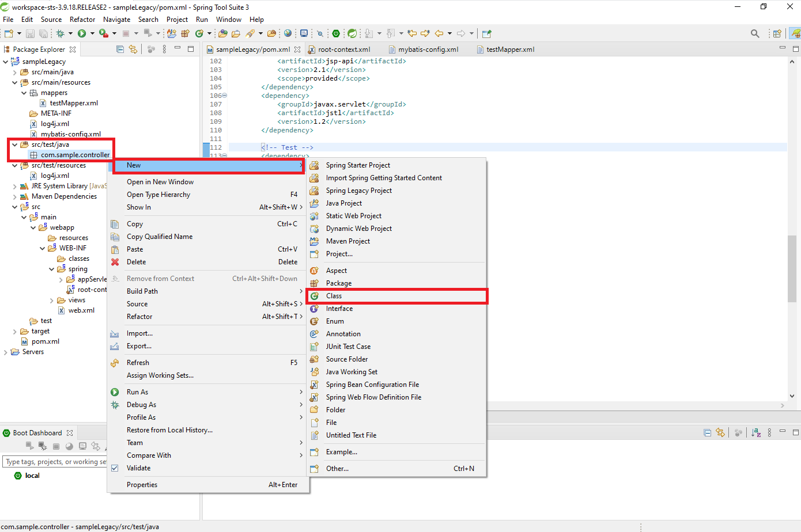Viewport: 801px width, 532px height.
Task: Maximize the Package Explorer view
Action: coord(191,49)
